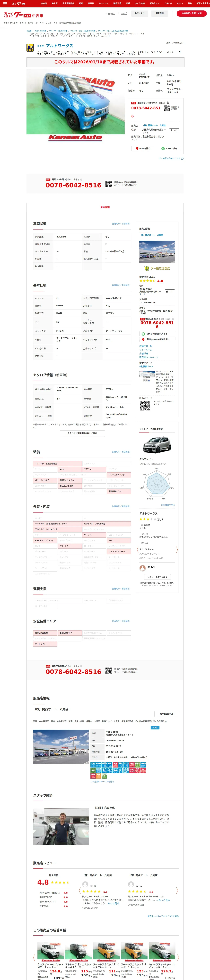
Task: Click the silver アルトワークス related thumbnail
Action: (x=157, y=445)
